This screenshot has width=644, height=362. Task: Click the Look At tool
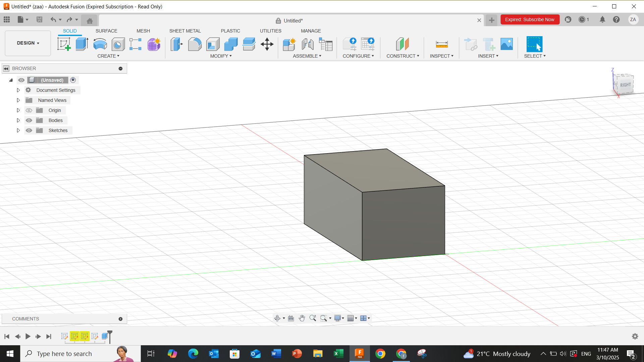click(x=291, y=318)
